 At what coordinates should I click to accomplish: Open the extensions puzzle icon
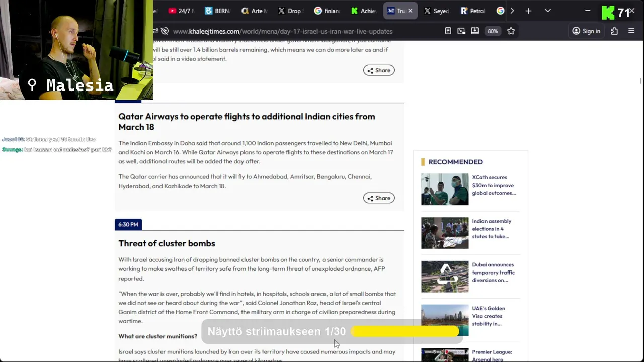[614, 31]
